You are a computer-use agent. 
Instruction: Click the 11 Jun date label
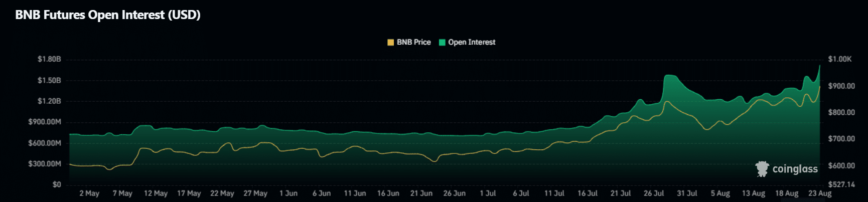point(355,193)
